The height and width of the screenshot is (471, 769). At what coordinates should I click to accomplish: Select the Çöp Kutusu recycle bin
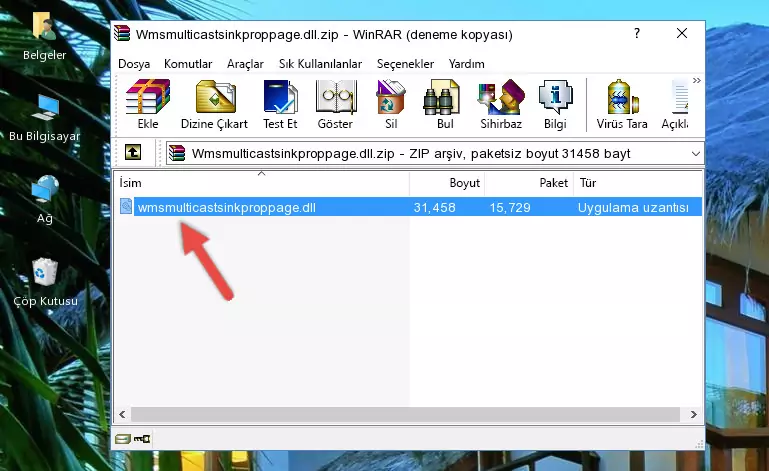coord(45,282)
